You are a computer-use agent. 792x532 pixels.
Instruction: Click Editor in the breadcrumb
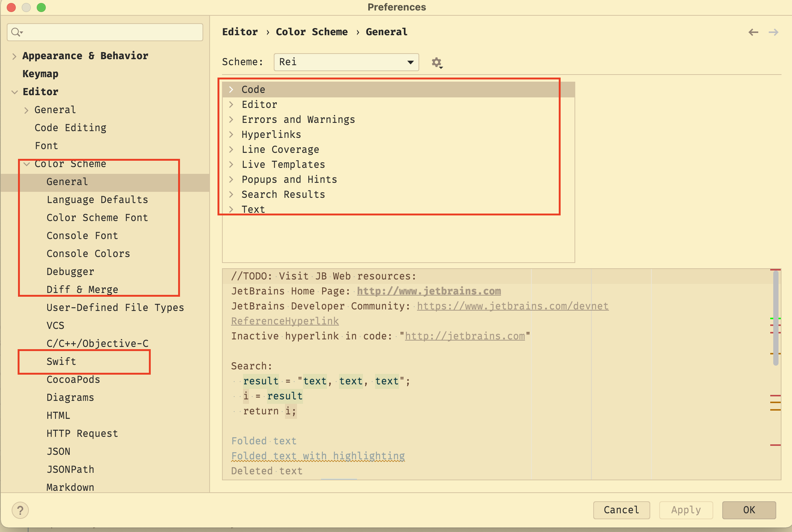(x=240, y=32)
